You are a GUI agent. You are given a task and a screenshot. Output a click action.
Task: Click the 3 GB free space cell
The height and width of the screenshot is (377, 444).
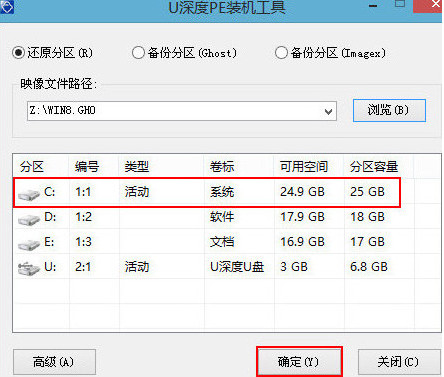(x=294, y=267)
